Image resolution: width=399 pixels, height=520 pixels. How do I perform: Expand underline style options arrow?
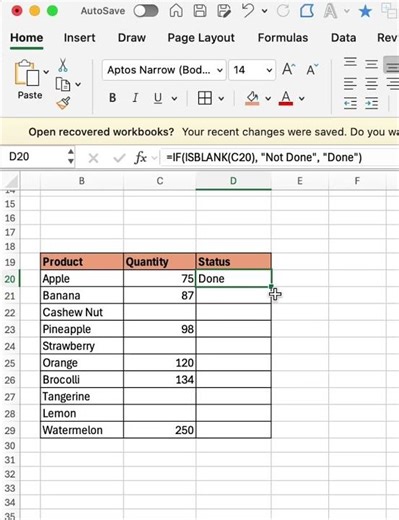pos(174,99)
